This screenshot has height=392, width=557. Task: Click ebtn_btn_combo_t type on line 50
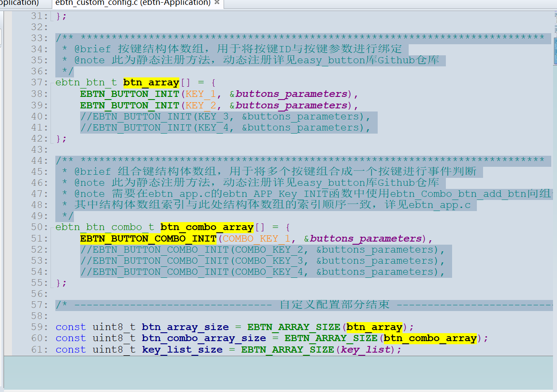(x=105, y=227)
